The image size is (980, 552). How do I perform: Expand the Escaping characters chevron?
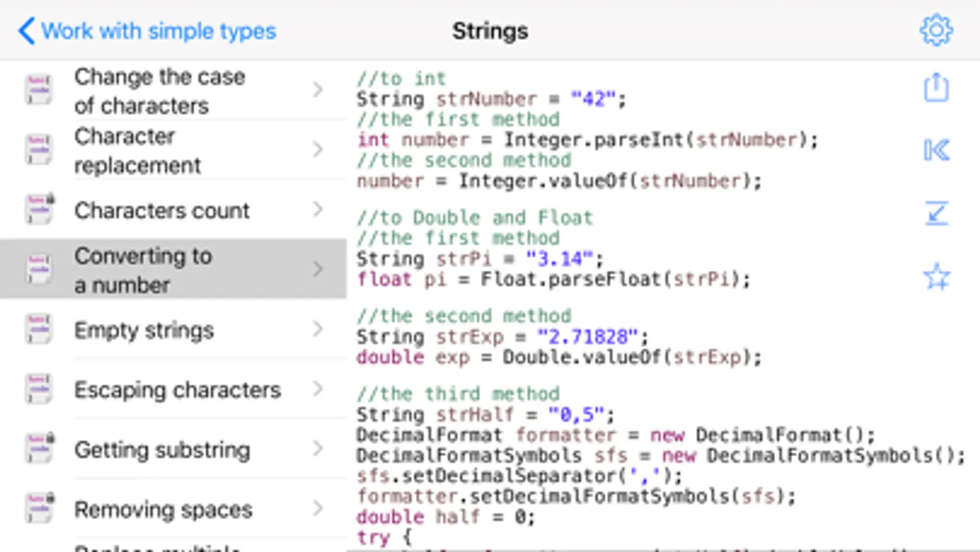pos(317,389)
